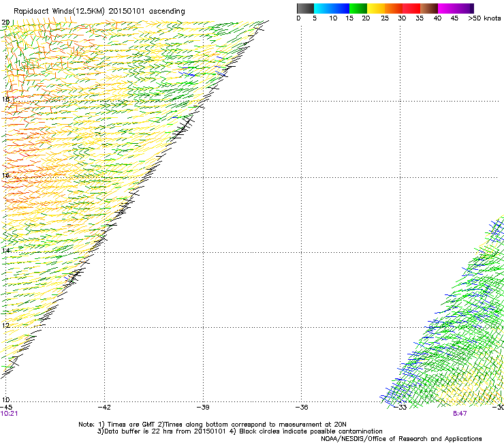This screenshot has width=504, height=443.
Task: Click the NOAA/NESDIS credit line
Action: tap(401, 439)
